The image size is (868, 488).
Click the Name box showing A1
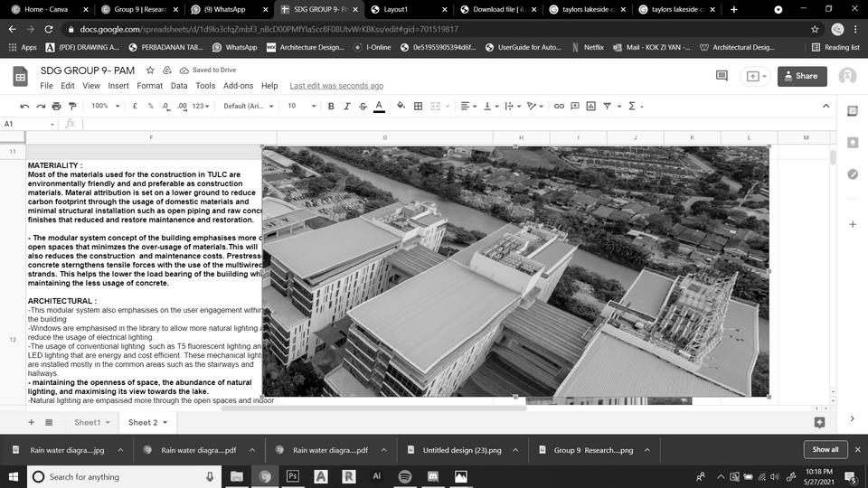[x=29, y=124]
